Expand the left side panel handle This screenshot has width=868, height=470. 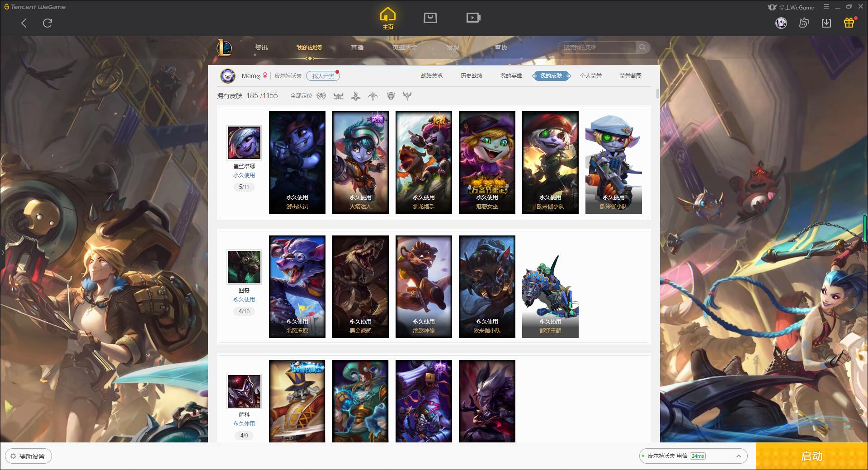(x=2, y=252)
